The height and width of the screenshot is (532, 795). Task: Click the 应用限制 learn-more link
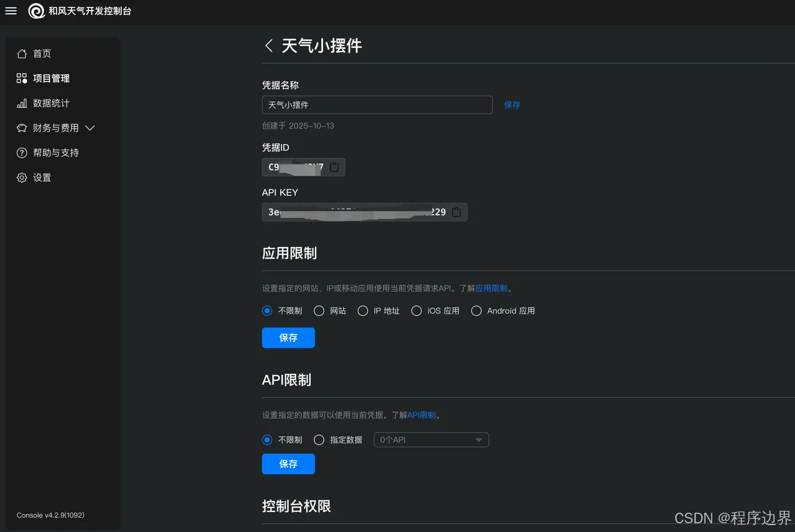click(491, 288)
